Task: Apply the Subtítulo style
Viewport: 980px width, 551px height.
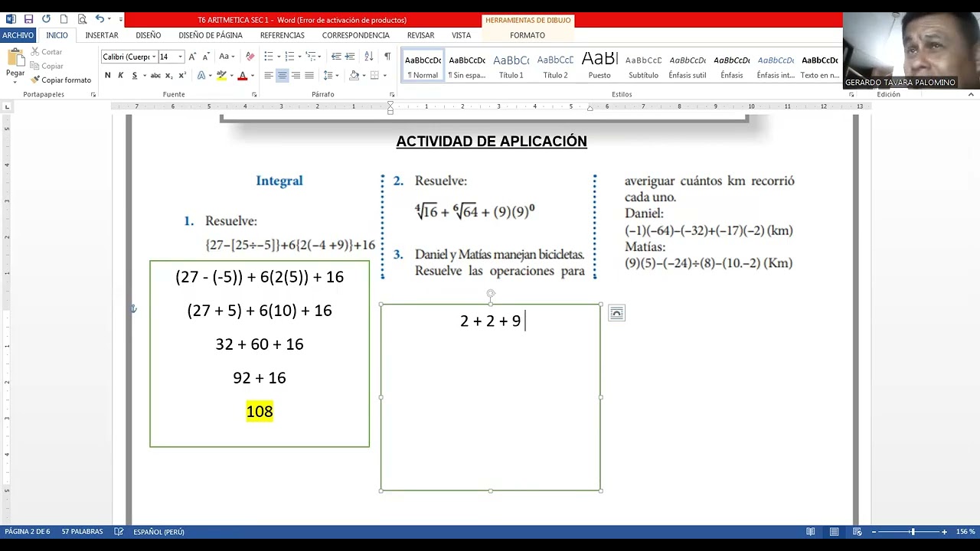Action: coord(644,66)
